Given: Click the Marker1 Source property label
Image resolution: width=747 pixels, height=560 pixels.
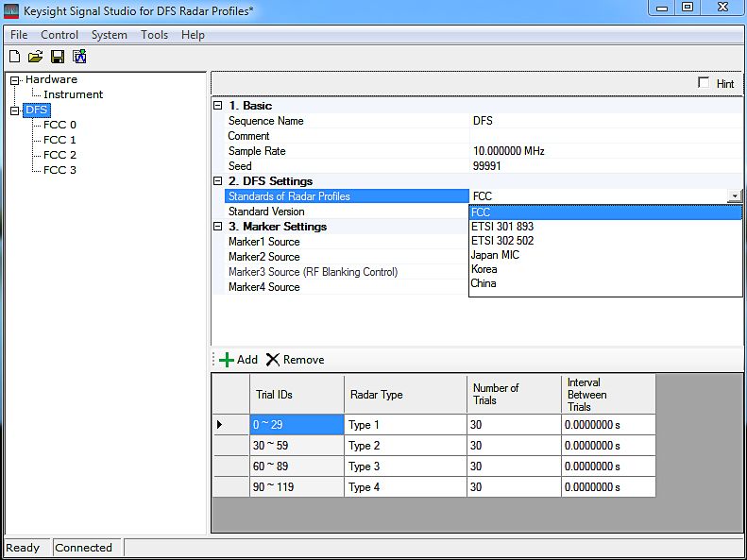Looking at the screenshot, I should [x=263, y=242].
